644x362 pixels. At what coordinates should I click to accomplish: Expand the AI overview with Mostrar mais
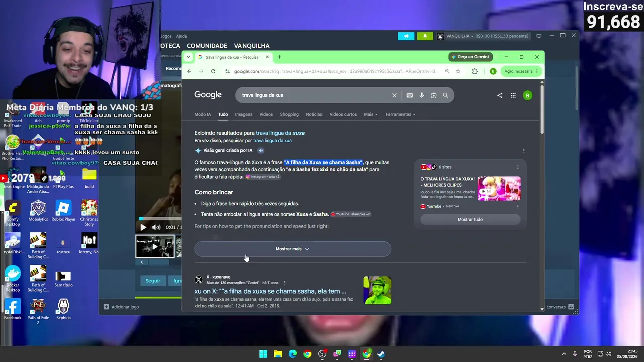click(x=293, y=249)
